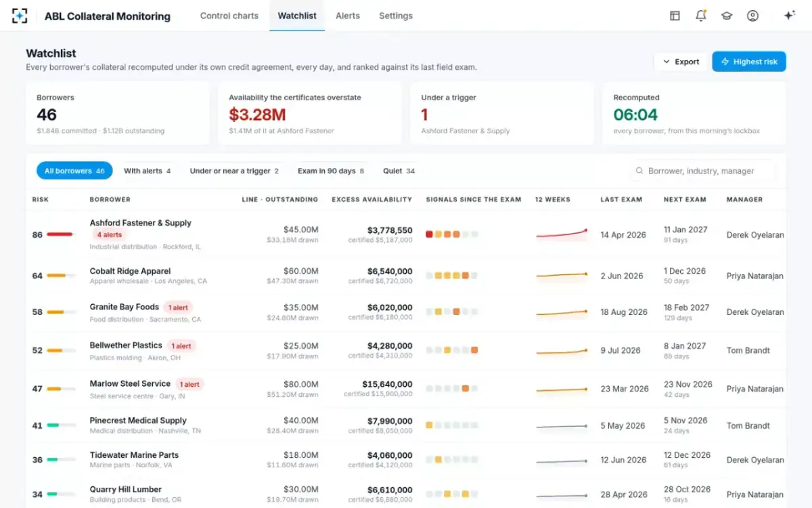The width and height of the screenshot is (812, 508).
Task: Click the Highest risk button
Action: (749, 62)
